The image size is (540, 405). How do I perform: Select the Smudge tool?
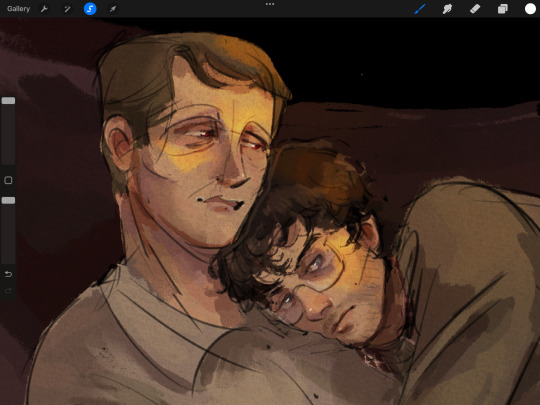[447, 9]
